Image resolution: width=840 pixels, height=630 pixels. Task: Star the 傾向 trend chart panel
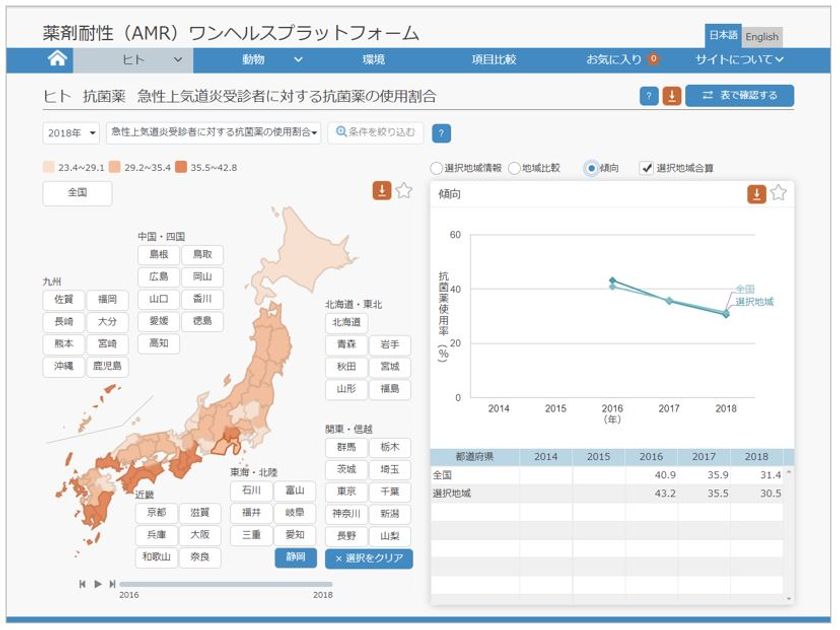(778, 193)
